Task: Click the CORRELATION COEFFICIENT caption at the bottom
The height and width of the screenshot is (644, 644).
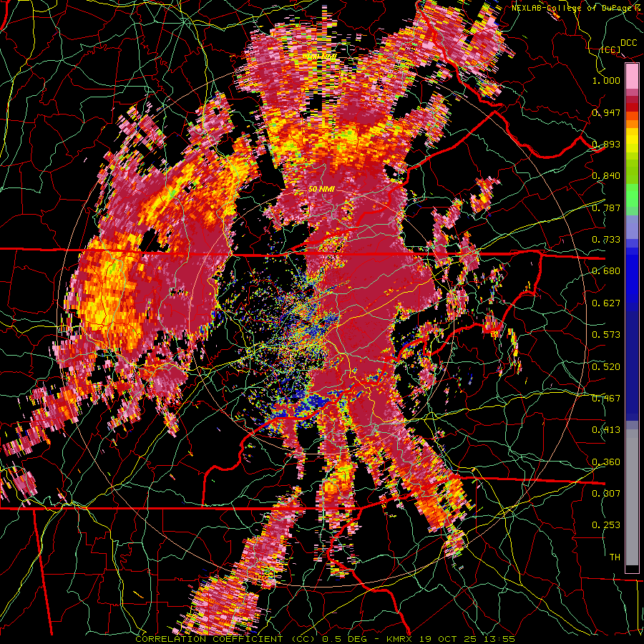Action: 326,639
